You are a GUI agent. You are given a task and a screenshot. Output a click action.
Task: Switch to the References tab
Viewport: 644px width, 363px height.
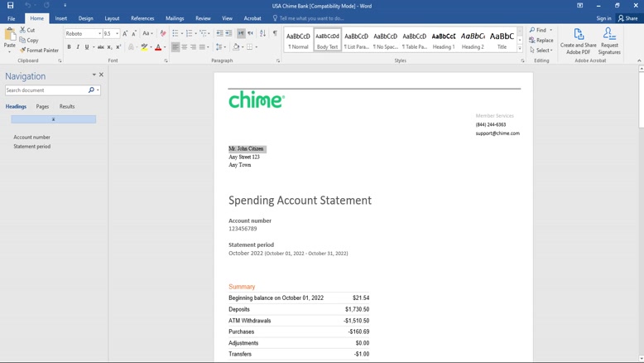tap(142, 18)
